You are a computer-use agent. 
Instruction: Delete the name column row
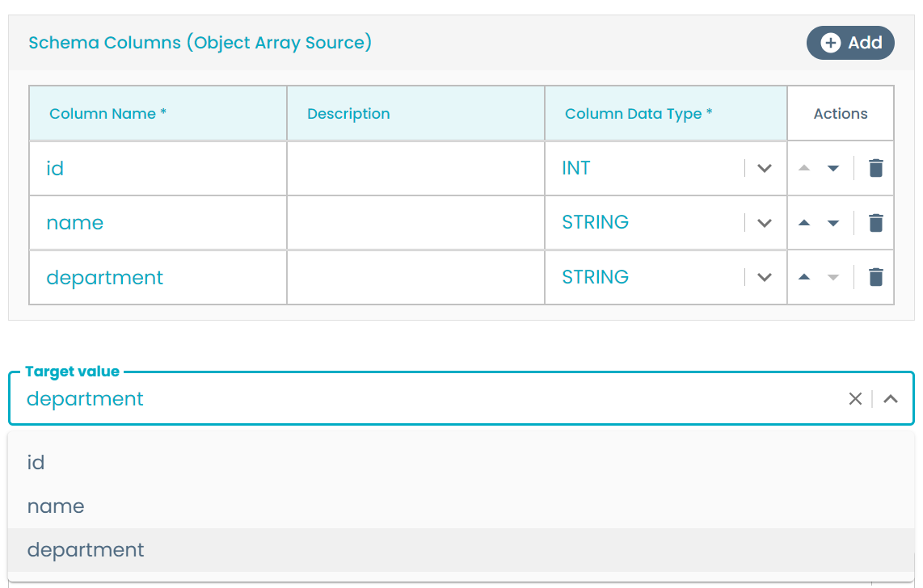coord(875,222)
